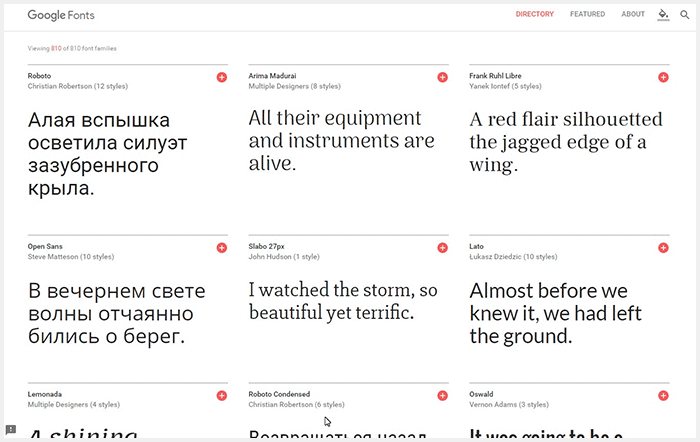Switch to the Directory tab
The image size is (700, 442).
pyautogui.click(x=534, y=15)
